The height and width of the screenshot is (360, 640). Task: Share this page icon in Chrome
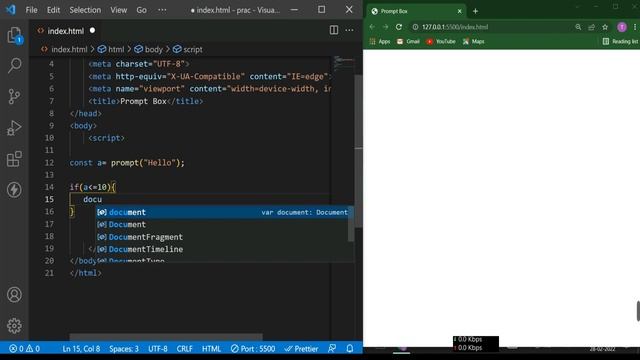click(x=591, y=27)
